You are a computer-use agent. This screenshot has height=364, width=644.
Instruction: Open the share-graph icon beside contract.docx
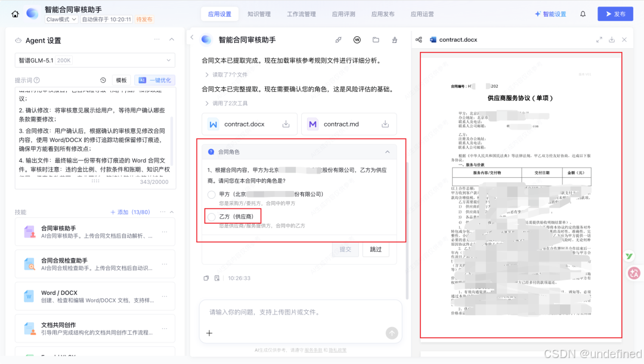coord(419,40)
